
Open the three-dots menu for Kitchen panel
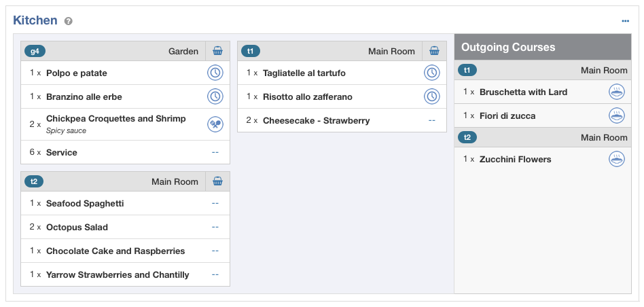click(x=625, y=21)
